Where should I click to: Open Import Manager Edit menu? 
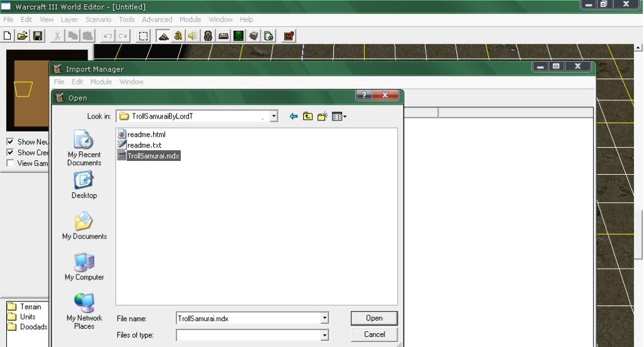[78, 82]
